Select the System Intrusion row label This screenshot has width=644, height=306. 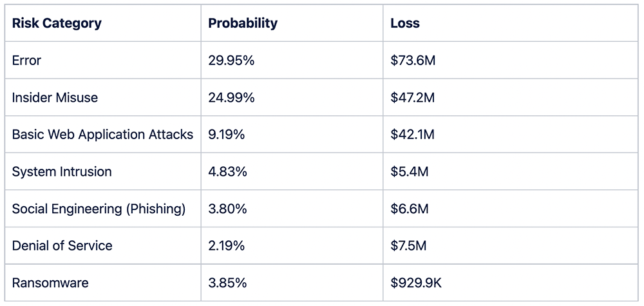(62, 171)
